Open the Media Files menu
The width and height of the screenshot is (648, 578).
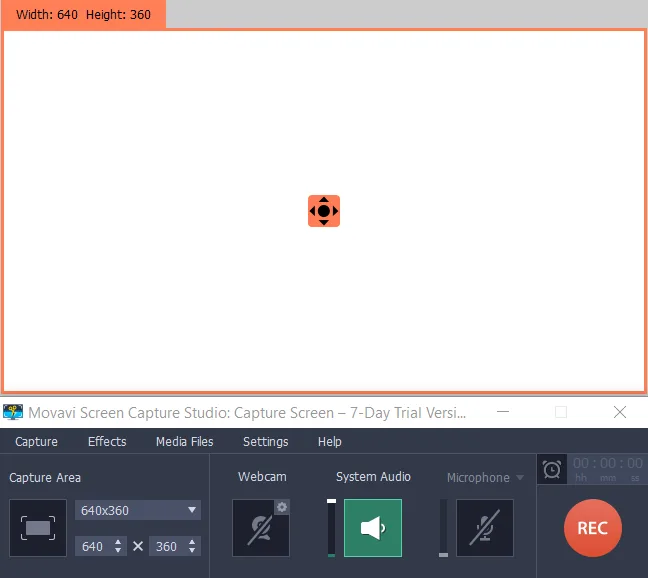184,441
